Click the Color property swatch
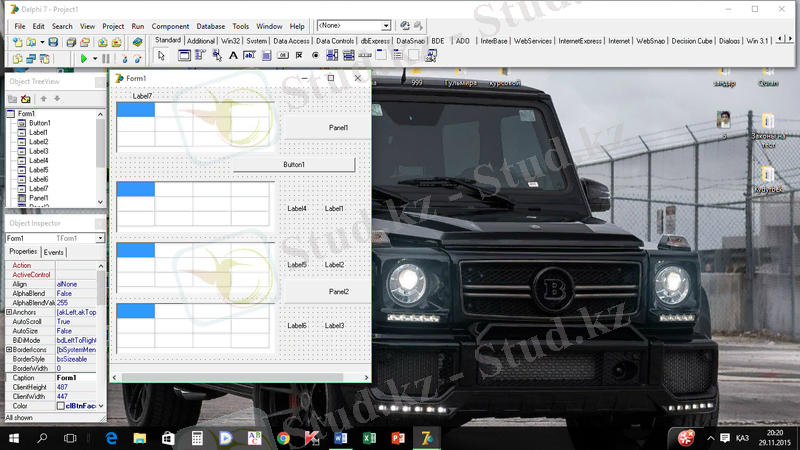800x450 pixels. pyautogui.click(x=61, y=406)
